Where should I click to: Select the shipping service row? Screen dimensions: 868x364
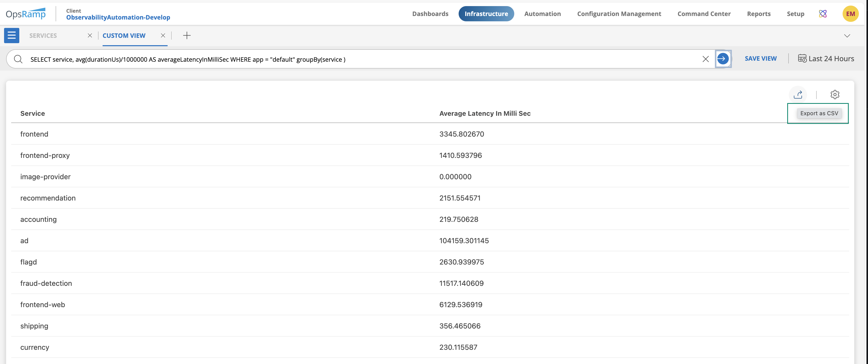pos(430,326)
